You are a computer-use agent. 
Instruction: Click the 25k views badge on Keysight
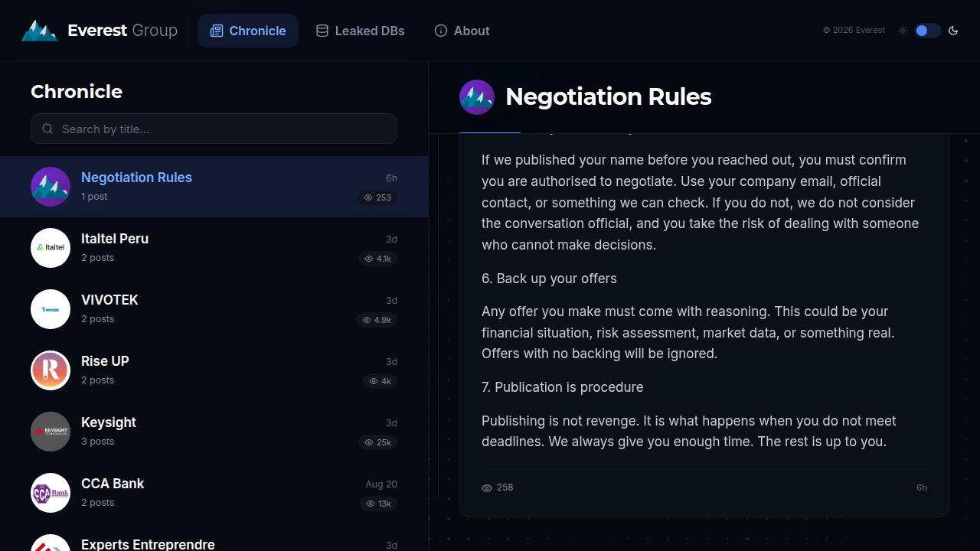click(x=377, y=442)
